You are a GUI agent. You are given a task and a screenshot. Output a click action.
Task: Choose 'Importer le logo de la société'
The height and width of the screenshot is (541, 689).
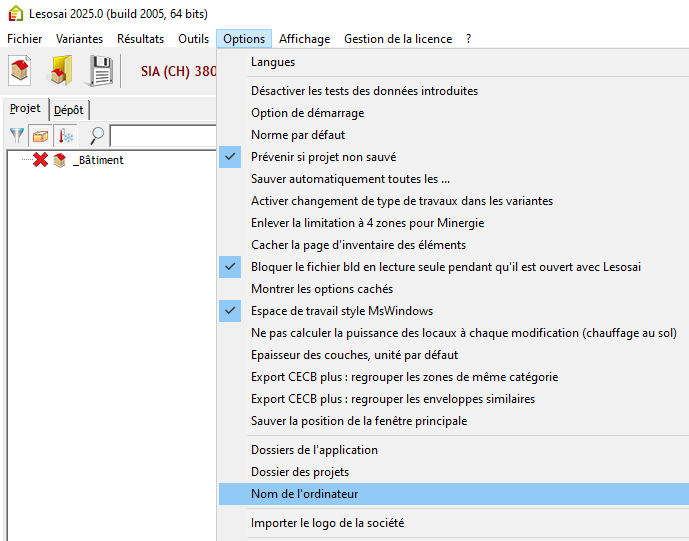327,523
